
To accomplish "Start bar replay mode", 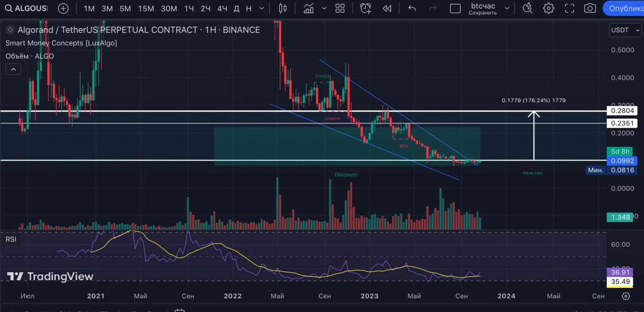I will click(x=386, y=9).
